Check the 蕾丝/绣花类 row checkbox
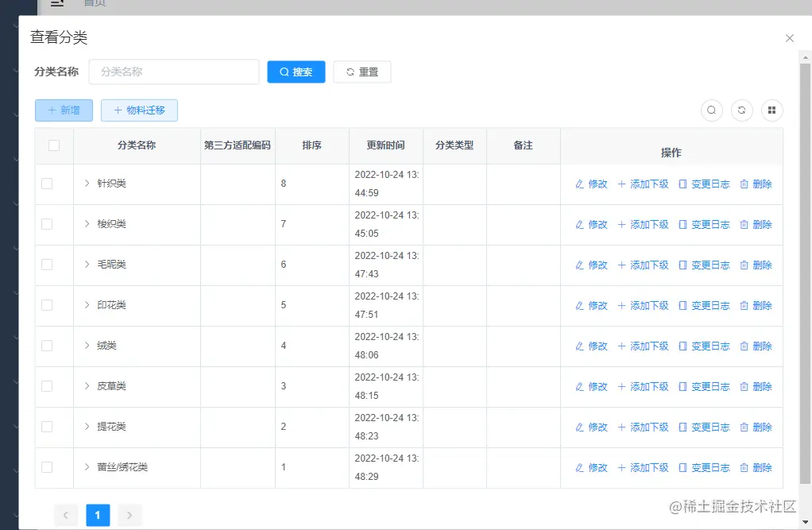This screenshot has width=812, height=530. pyautogui.click(x=47, y=466)
